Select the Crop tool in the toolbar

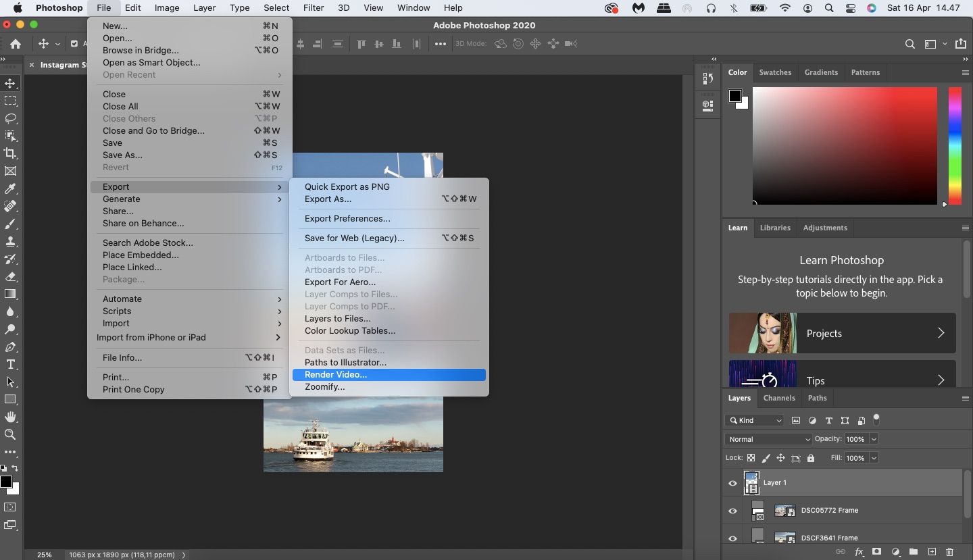tap(10, 153)
